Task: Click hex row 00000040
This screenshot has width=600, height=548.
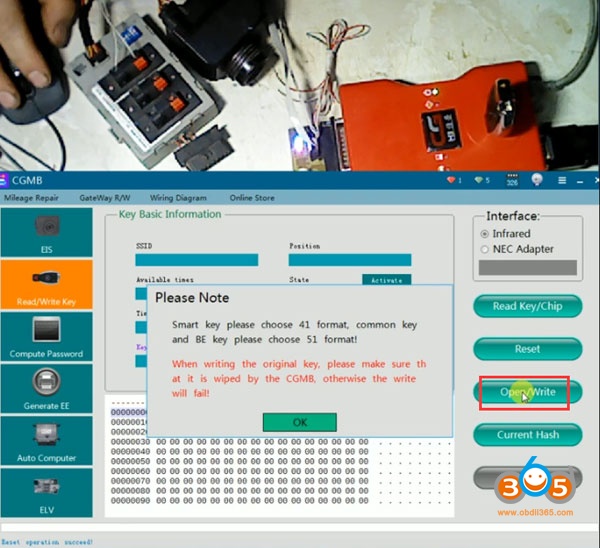Action: coord(282,452)
